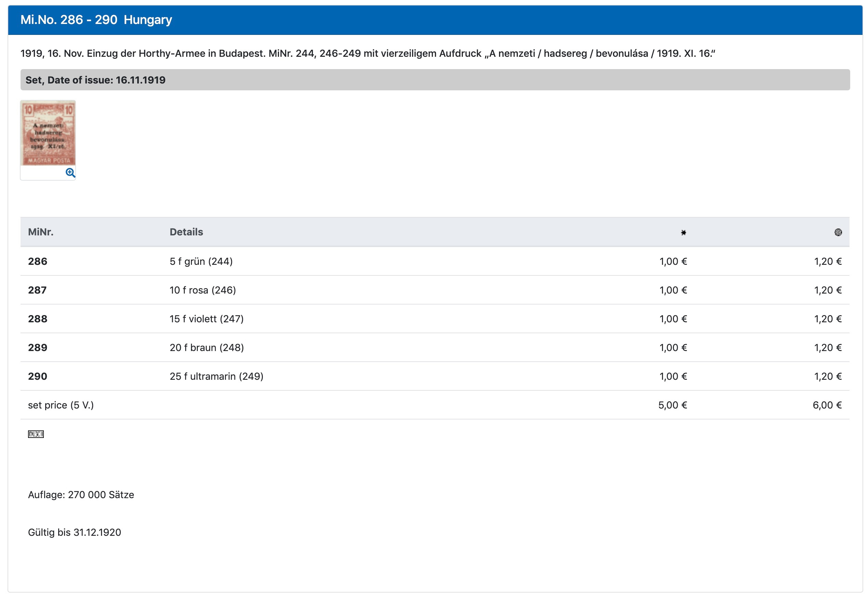Click the 'Set, Date of issue: 16.11.1919' bar

tap(435, 79)
